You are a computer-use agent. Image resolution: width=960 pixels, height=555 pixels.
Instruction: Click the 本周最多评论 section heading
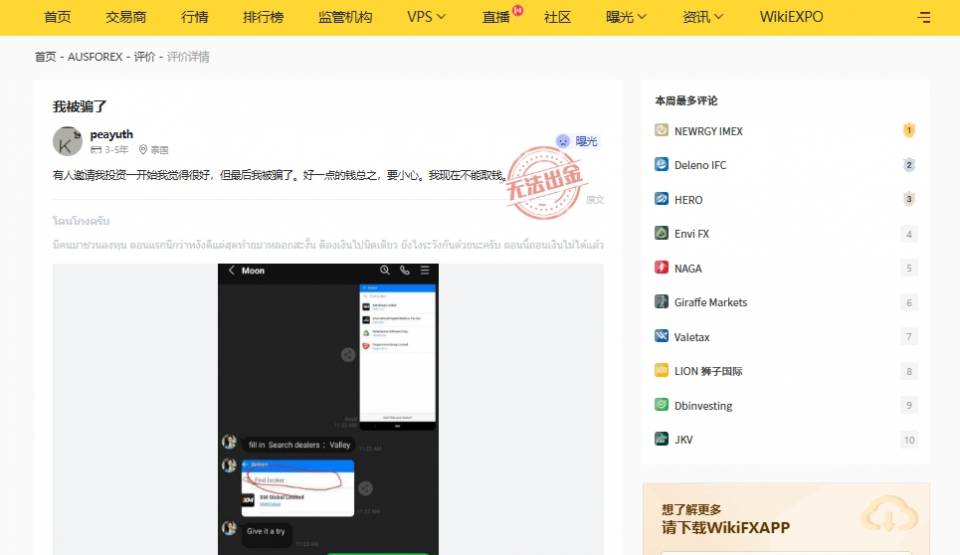(x=686, y=100)
